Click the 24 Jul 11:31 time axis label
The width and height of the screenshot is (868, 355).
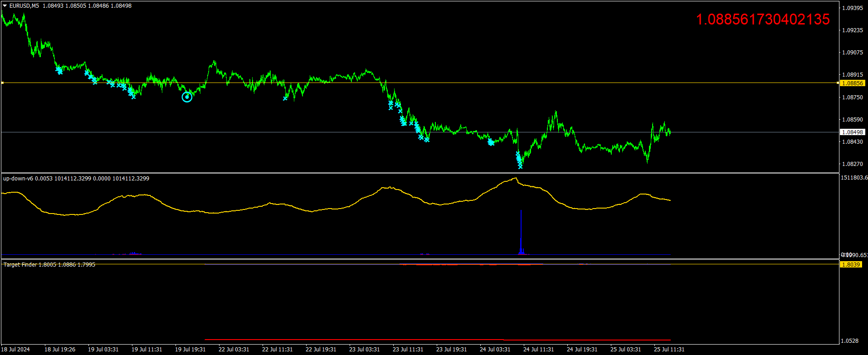click(539, 349)
